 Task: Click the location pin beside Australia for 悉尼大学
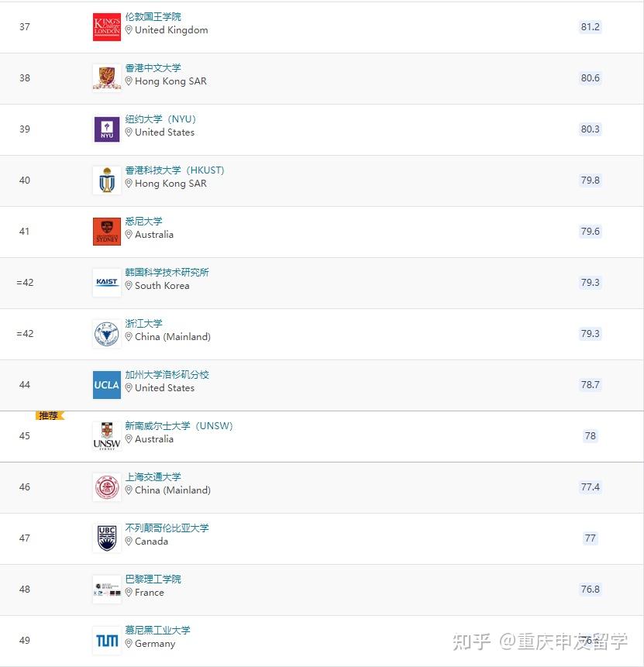coord(129,235)
